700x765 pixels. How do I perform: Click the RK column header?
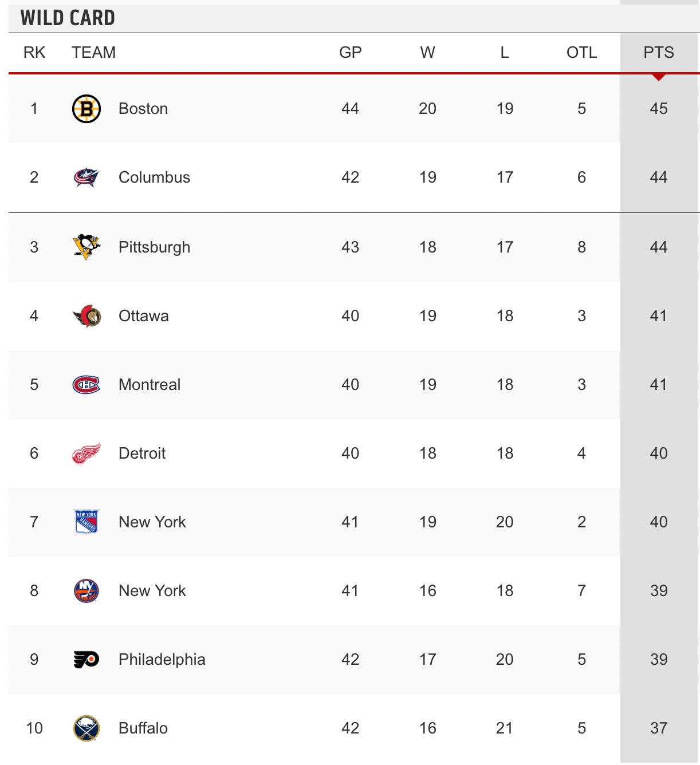point(34,53)
